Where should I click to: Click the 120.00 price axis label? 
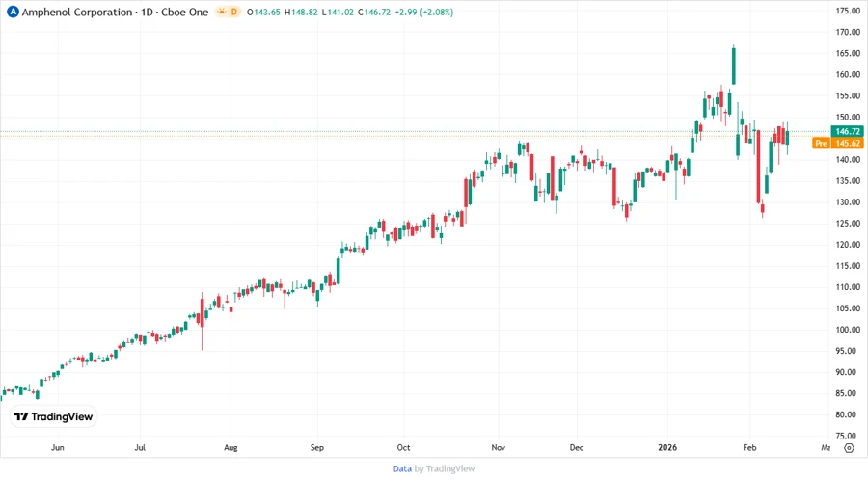tap(848, 245)
